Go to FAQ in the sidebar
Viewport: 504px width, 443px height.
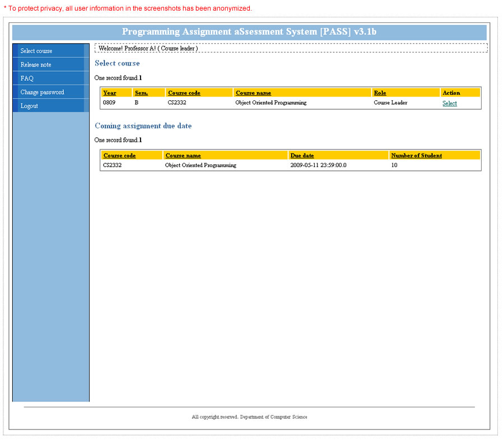point(27,78)
